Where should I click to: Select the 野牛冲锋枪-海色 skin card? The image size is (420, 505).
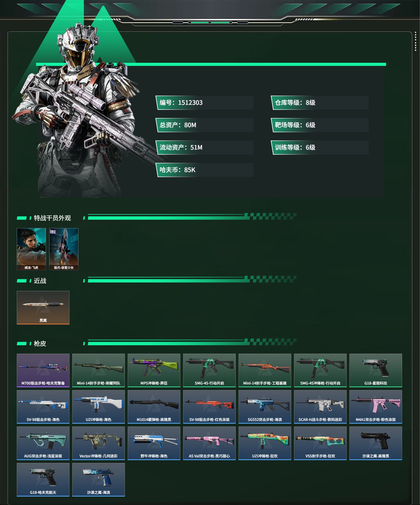(154, 443)
